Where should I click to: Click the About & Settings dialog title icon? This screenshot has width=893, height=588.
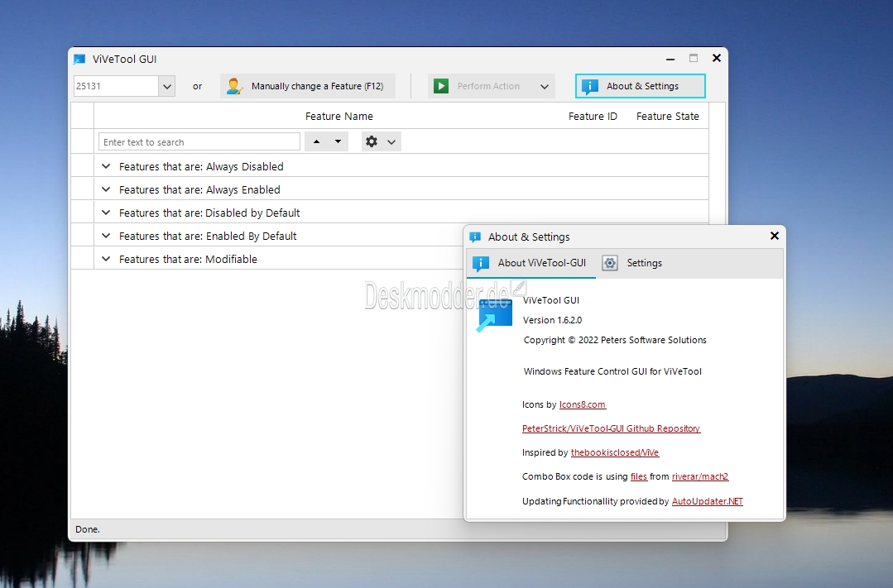tap(476, 237)
